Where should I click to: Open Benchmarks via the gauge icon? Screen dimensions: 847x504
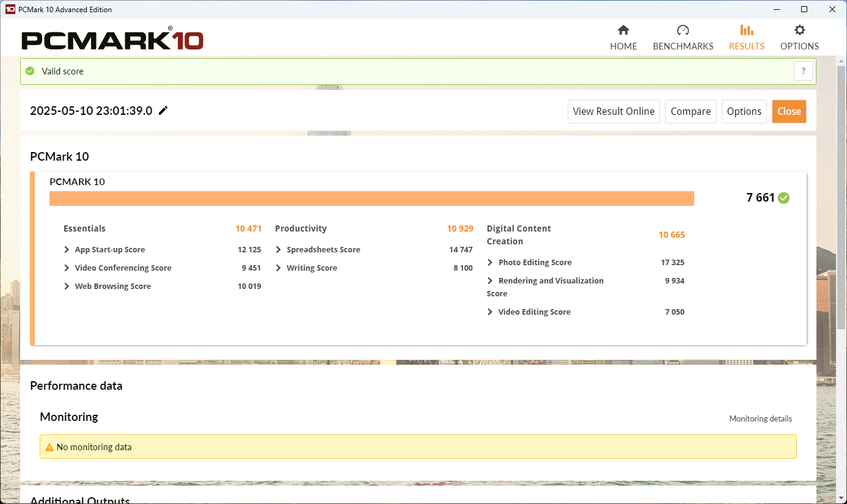click(x=683, y=31)
